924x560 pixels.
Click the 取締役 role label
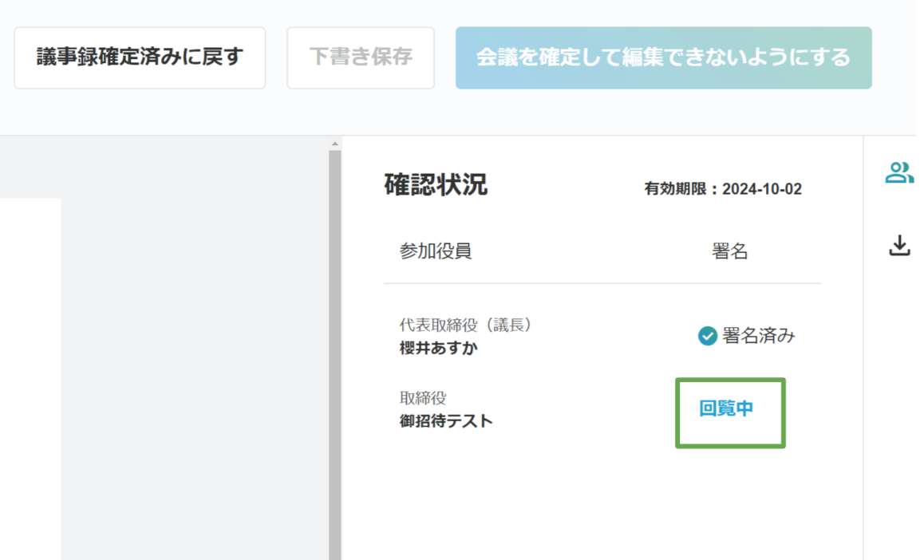423,398
